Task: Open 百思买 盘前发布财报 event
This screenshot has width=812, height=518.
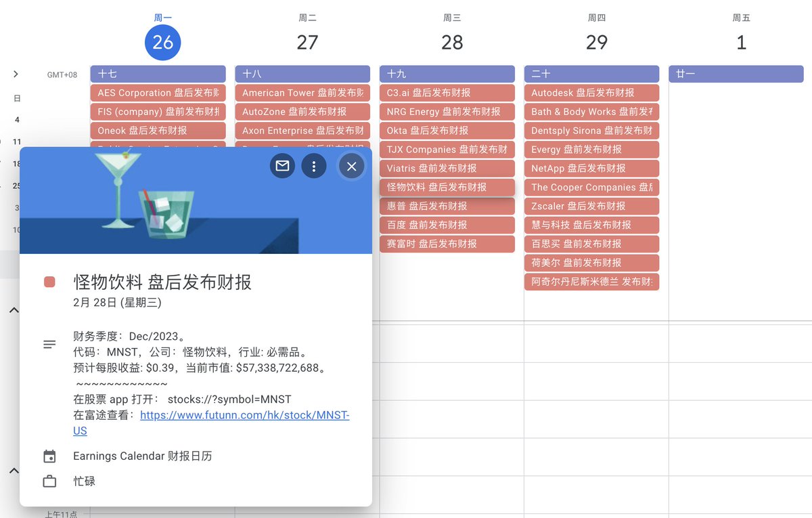Action: pos(591,244)
